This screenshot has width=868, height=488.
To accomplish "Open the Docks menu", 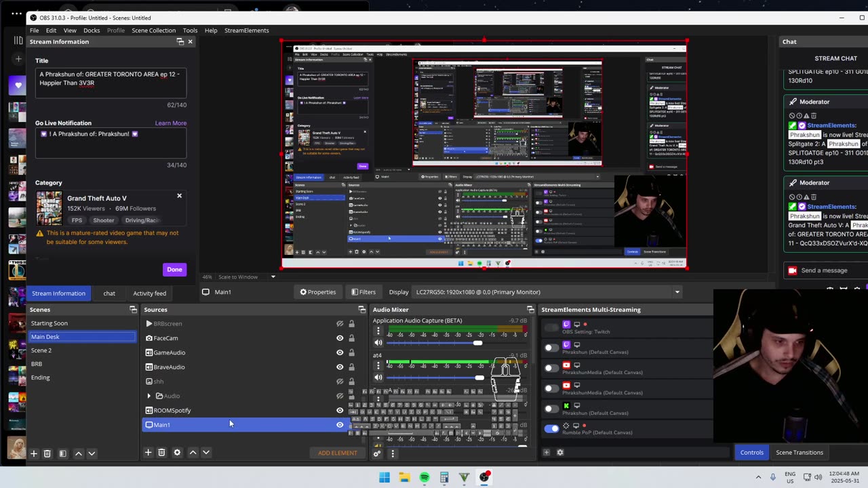I will (92, 30).
